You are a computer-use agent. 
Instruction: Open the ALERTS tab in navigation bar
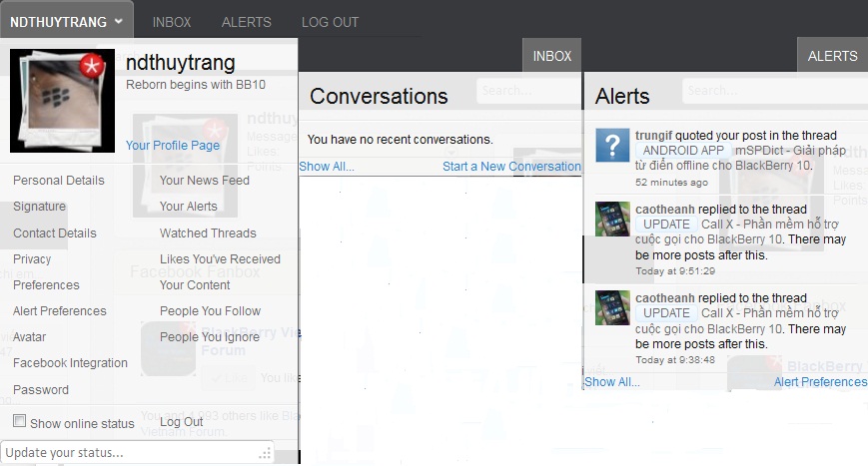(246, 21)
